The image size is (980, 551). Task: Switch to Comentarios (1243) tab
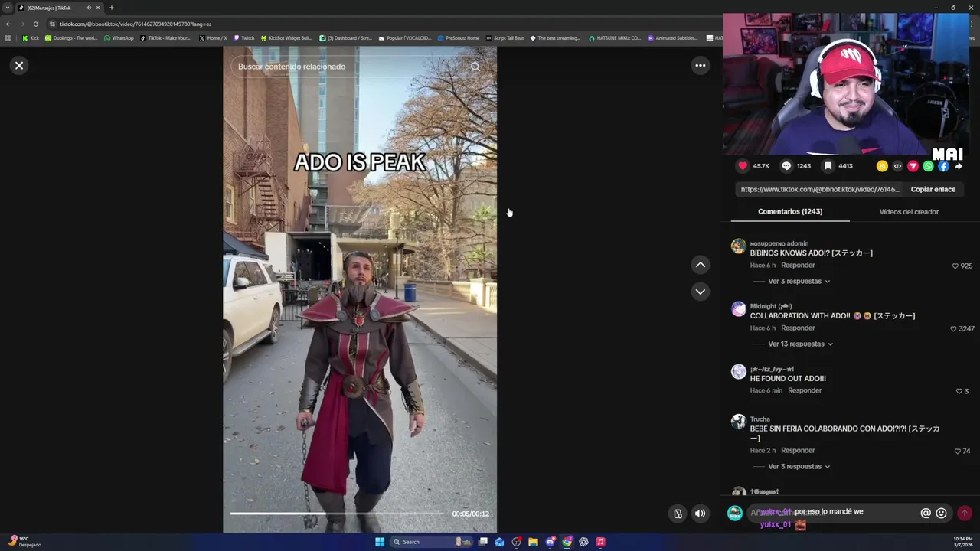click(790, 212)
